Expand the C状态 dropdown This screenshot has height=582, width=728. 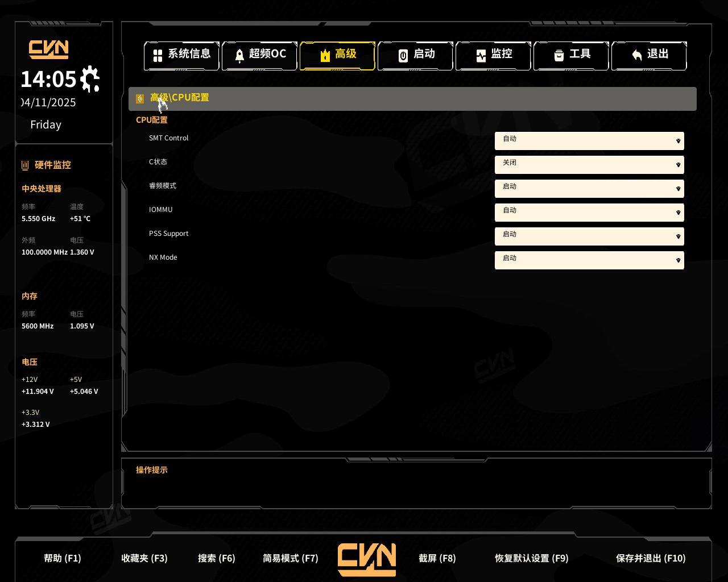click(589, 165)
